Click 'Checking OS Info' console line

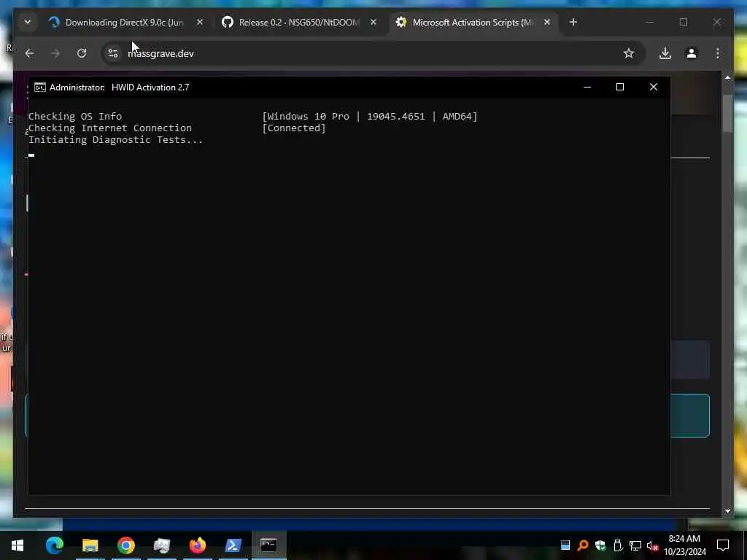point(75,116)
